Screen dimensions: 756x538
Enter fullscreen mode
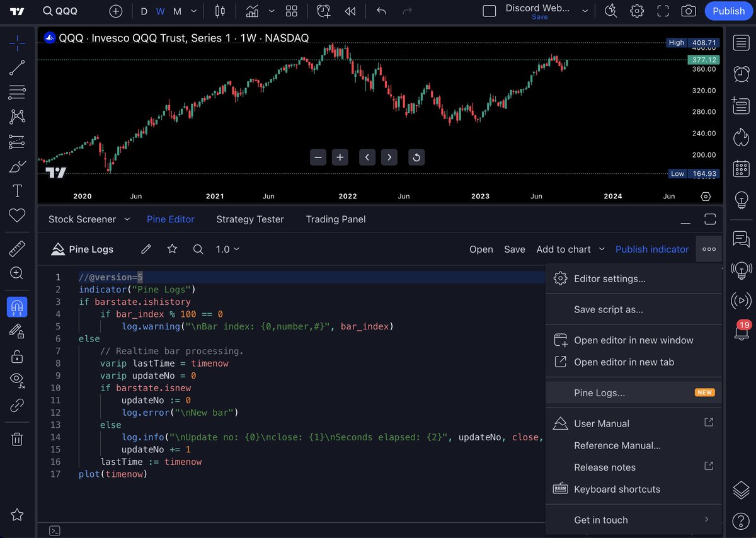[663, 11]
